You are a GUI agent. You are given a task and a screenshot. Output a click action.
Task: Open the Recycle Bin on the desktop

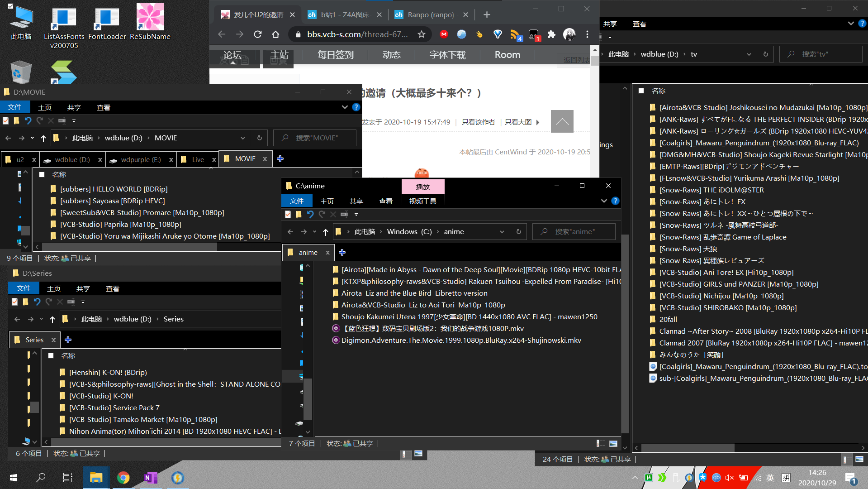pyautogui.click(x=20, y=72)
